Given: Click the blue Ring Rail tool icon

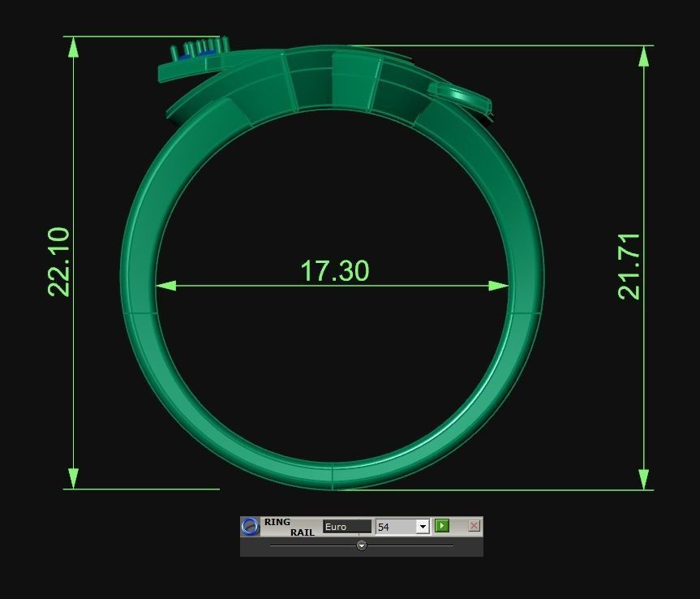Looking at the screenshot, I should click(x=250, y=527).
